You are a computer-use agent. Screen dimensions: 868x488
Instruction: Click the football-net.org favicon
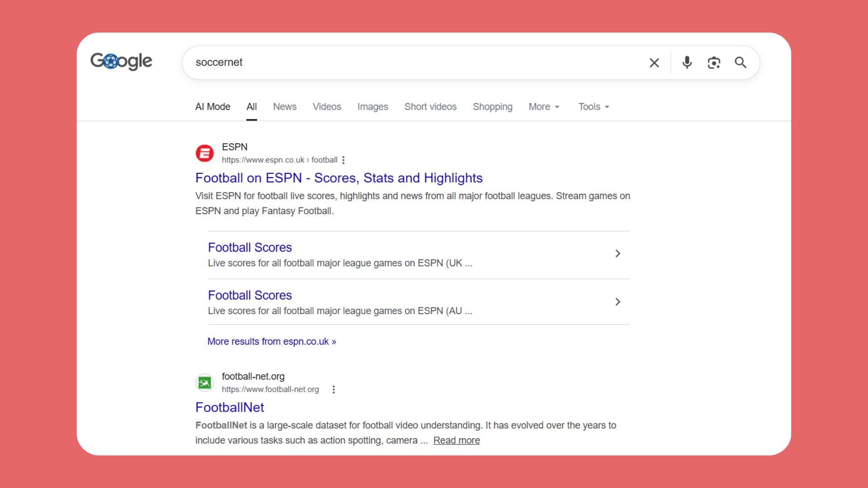point(205,383)
